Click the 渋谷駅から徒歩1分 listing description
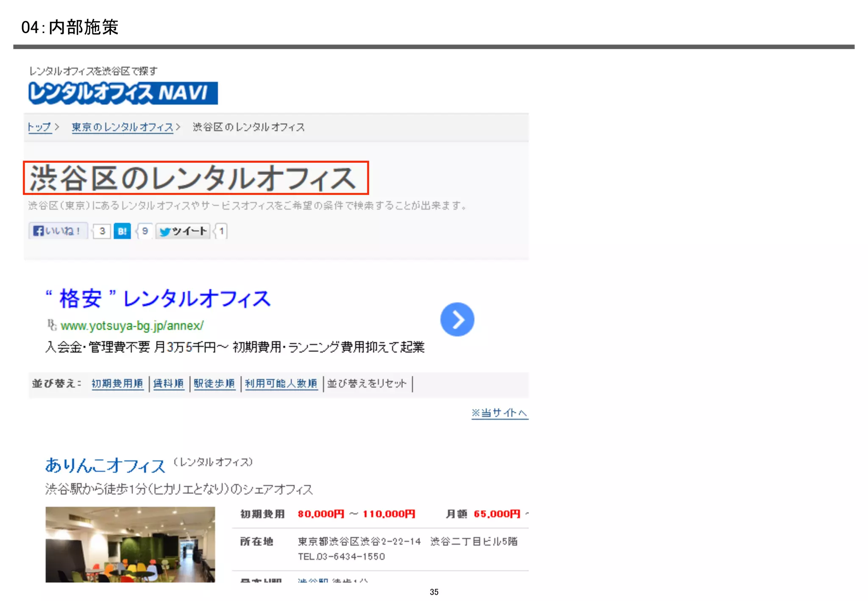 pos(179,489)
